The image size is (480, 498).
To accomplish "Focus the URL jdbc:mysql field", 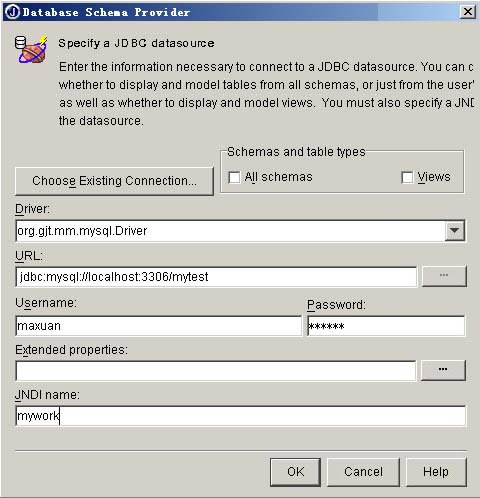I will [216, 277].
